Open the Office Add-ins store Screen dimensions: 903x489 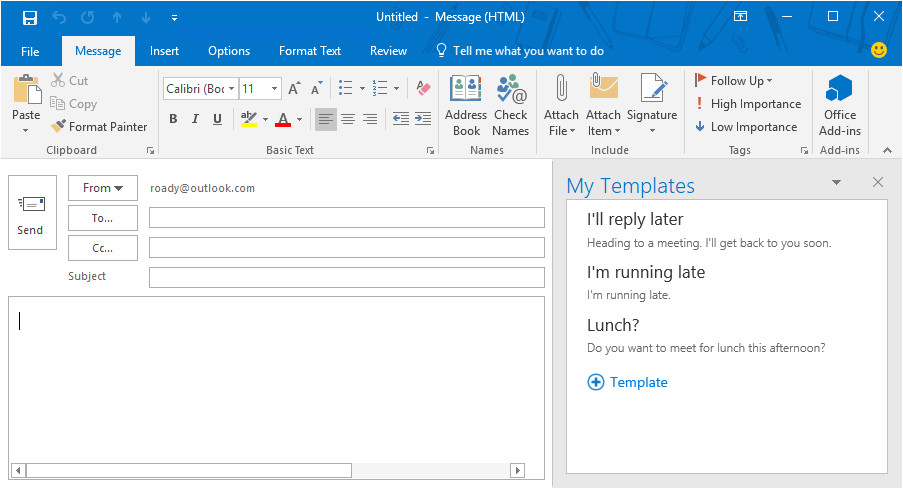click(840, 104)
